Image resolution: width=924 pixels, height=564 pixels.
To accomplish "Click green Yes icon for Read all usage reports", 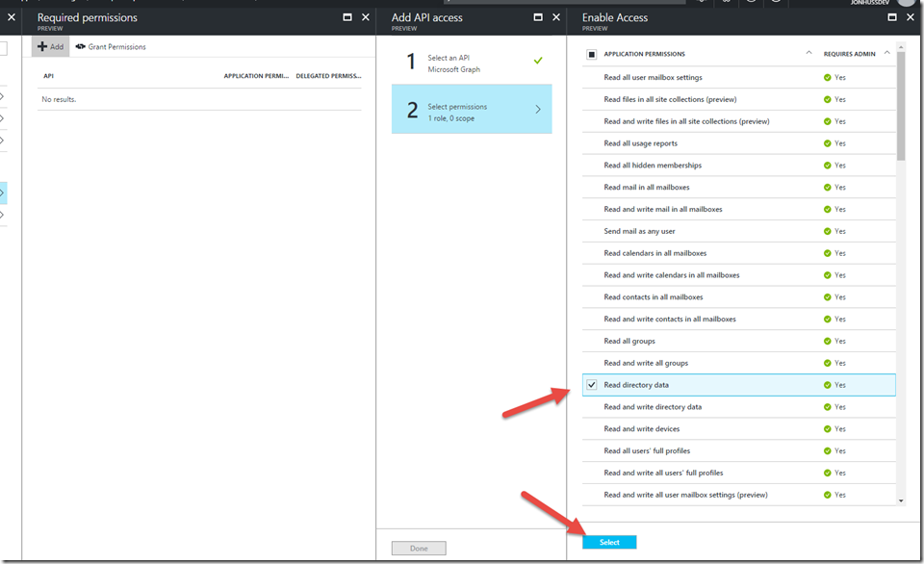I will [x=828, y=143].
